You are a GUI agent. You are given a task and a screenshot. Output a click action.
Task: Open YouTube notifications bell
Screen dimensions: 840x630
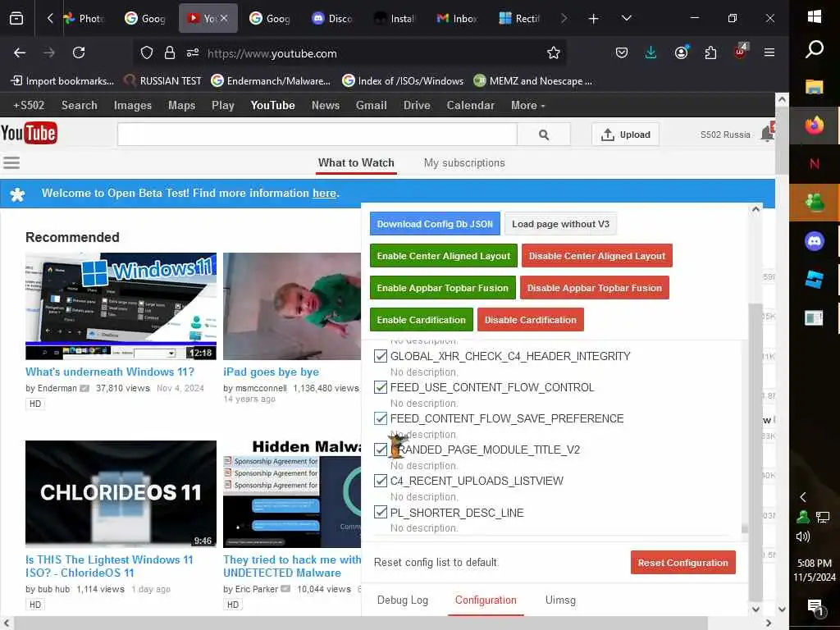[768, 134]
